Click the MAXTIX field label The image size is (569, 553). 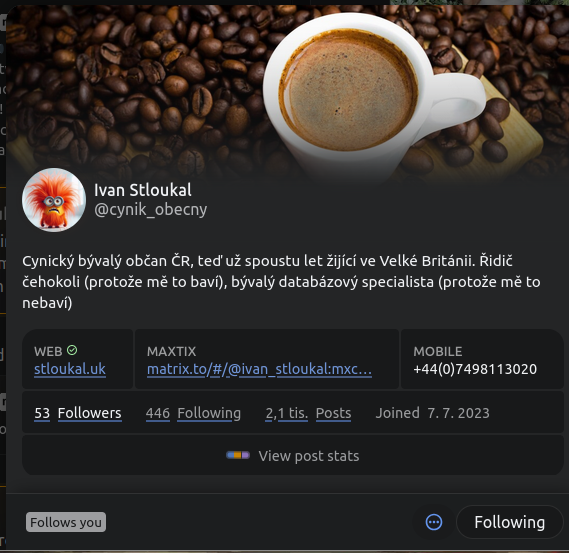pyautogui.click(x=171, y=351)
